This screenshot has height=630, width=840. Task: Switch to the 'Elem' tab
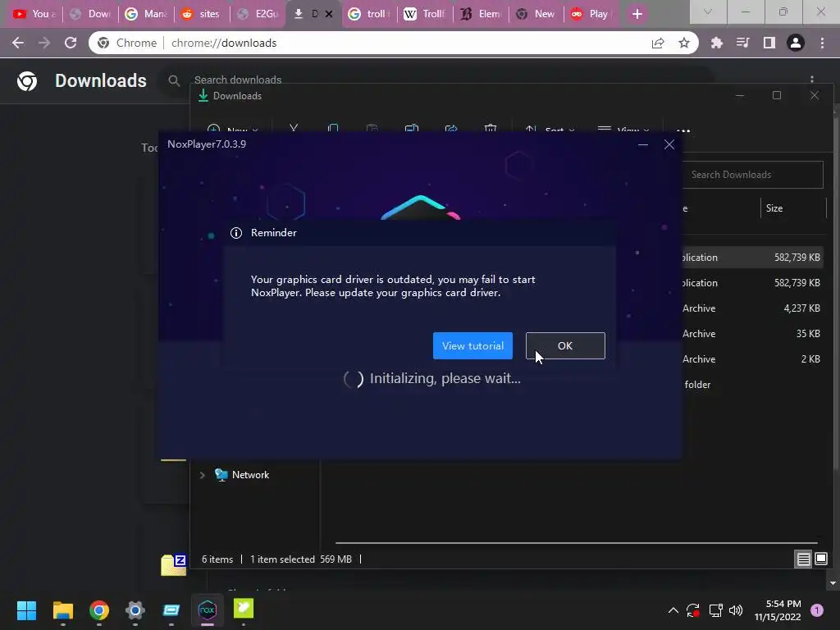click(481, 14)
